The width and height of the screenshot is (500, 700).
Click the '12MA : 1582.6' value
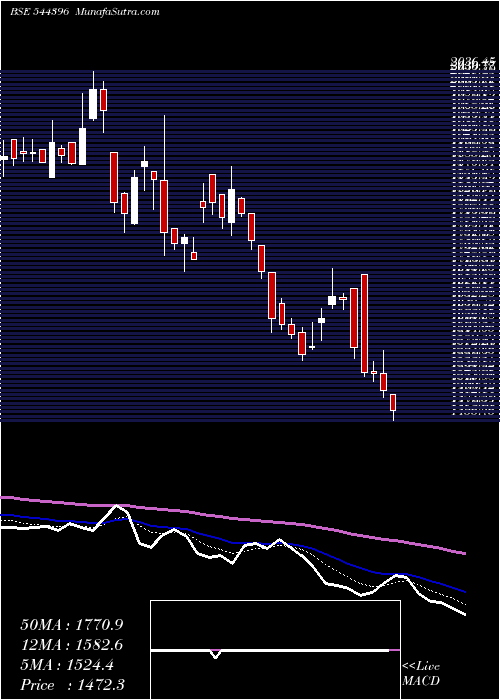(x=71, y=645)
